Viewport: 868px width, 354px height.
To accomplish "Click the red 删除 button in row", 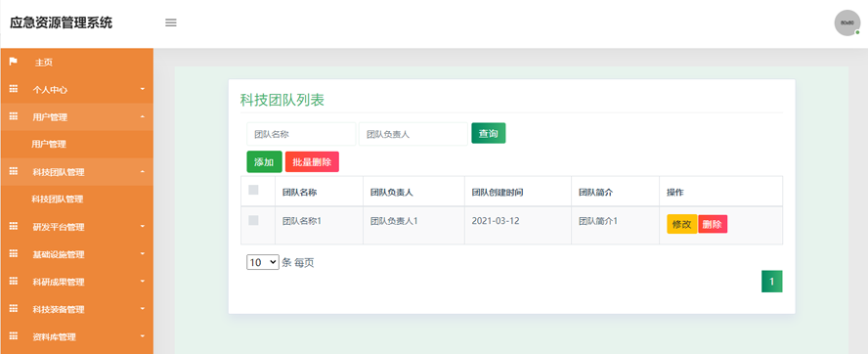I will [713, 224].
